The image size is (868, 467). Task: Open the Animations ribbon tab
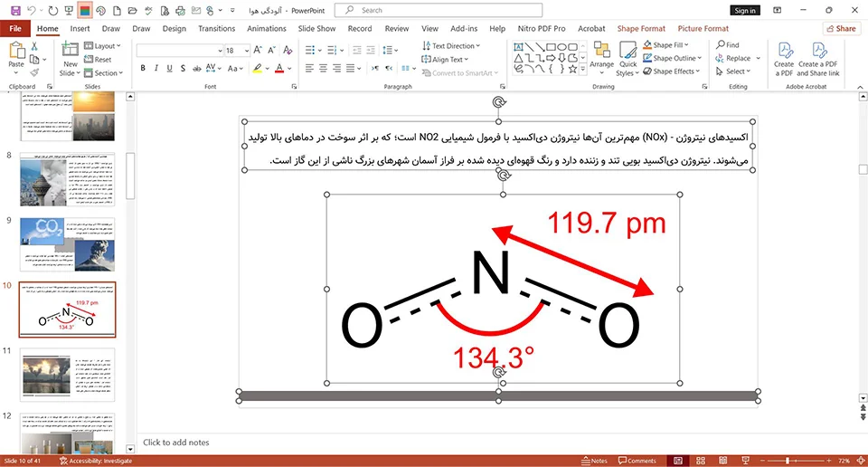[x=266, y=28]
